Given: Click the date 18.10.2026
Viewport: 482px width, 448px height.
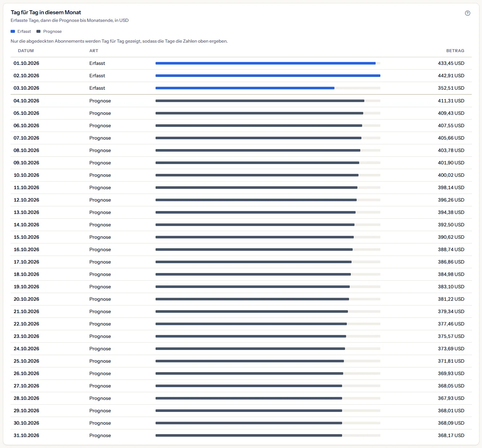Looking at the screenshot, I should click(26, 274).
